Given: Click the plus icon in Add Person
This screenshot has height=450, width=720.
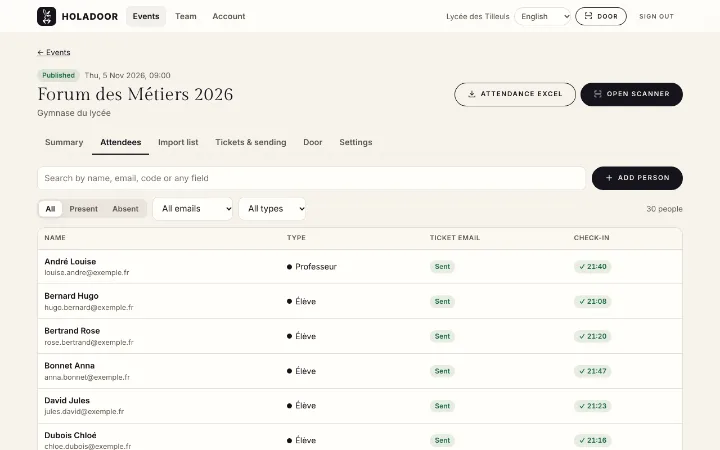Looking at the screenshot, I should (609, 178).
